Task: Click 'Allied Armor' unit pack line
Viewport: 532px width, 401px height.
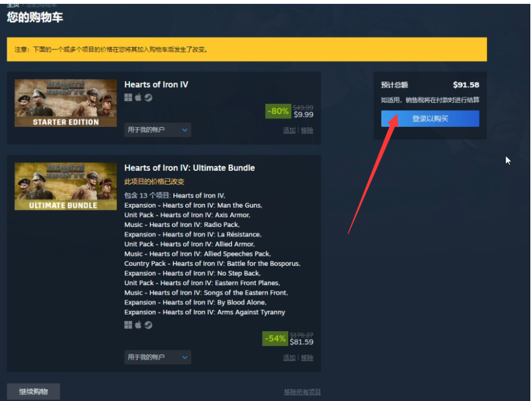Action: (x=189, y=244)
